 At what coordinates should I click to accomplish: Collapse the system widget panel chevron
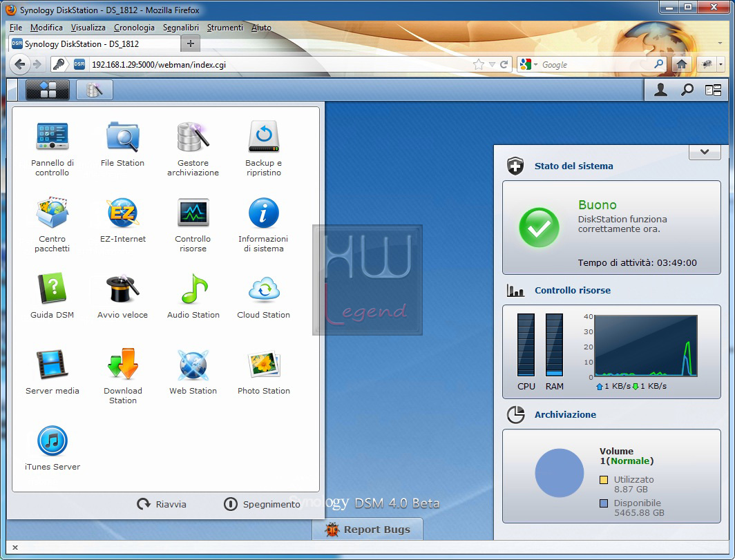(x=705, y=152)
